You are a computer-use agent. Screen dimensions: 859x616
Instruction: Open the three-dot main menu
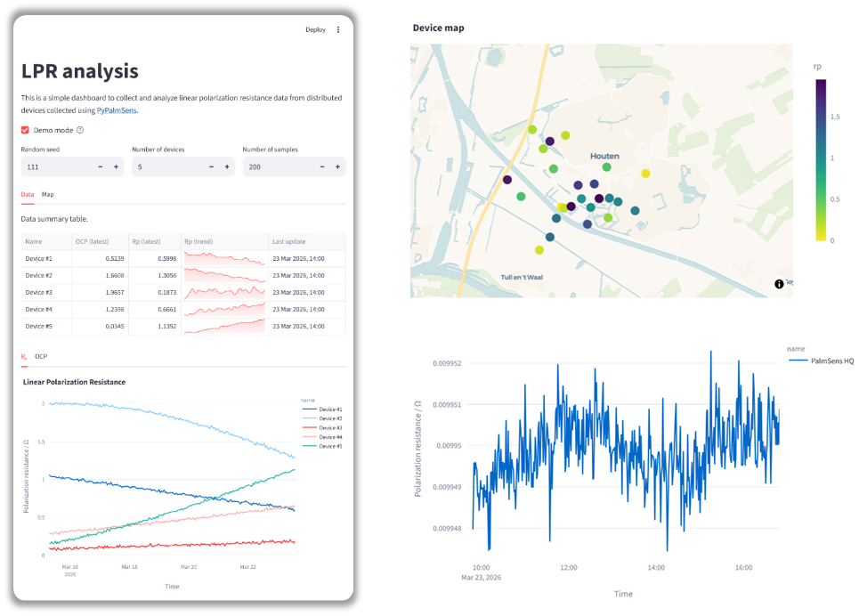(x=338, y=29)
